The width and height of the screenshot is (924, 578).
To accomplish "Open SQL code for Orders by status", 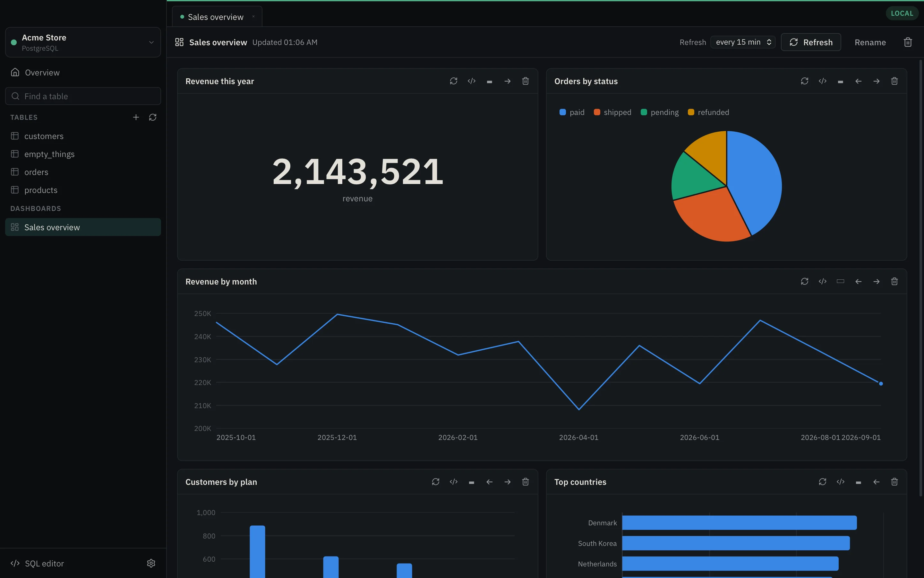I will [x=822, y=81].
